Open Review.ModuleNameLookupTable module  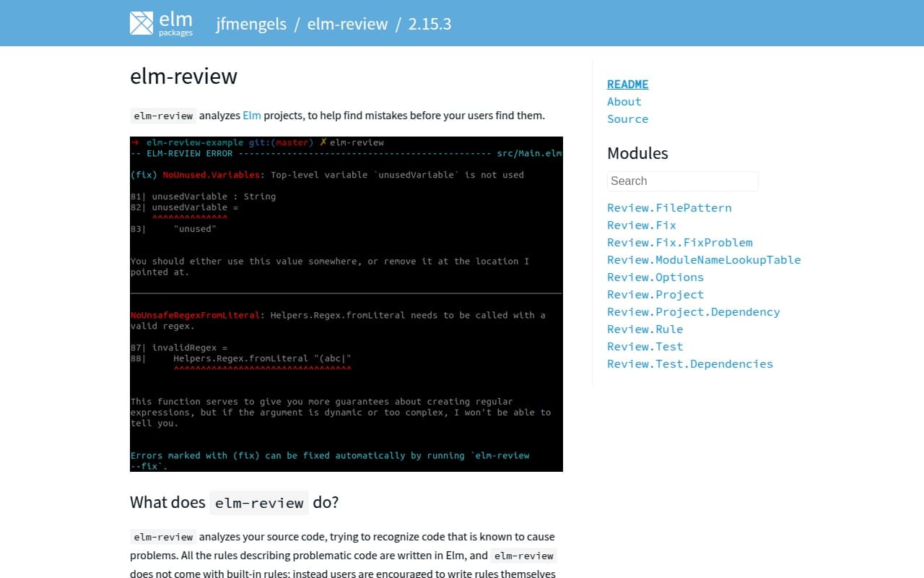pyautogui.click(x=704, y=260)
